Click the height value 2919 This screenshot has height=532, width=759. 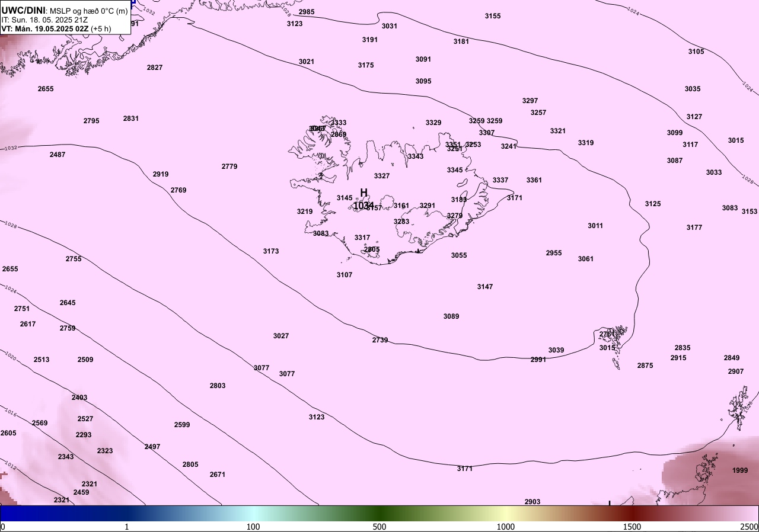point(161,174)
